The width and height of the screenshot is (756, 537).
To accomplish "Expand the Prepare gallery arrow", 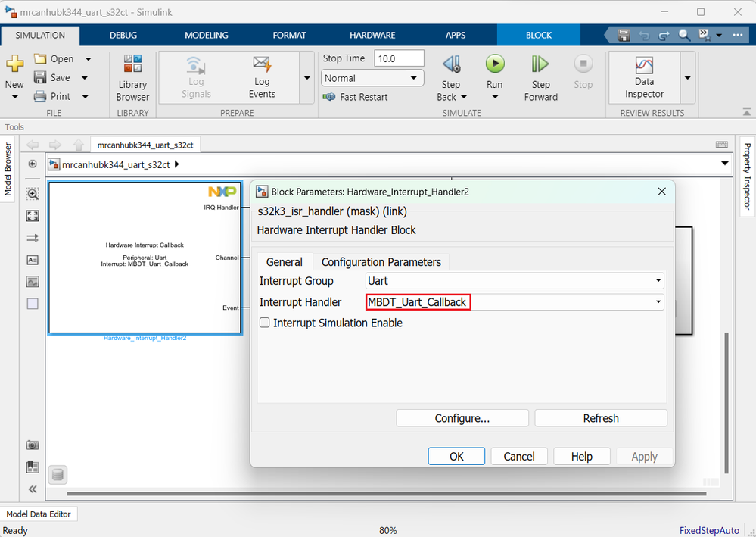I will pyautogui.click(x=306, y=78).
